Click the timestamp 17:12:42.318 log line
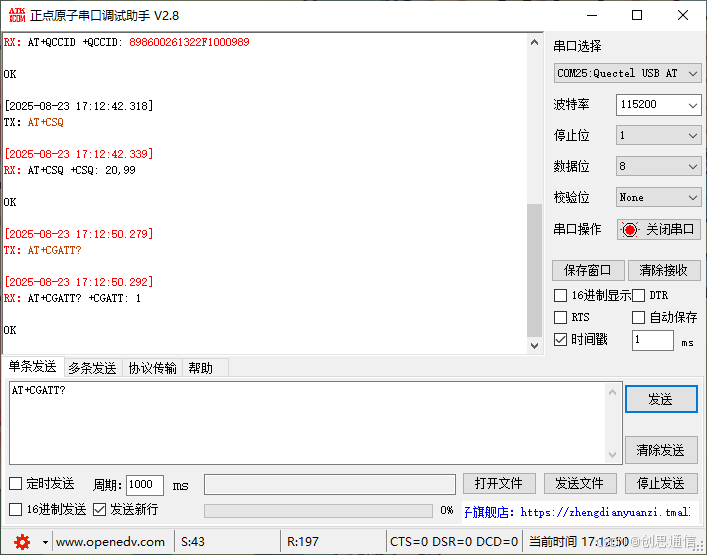The width and height of the screenshot is (707, 555). 79,106
